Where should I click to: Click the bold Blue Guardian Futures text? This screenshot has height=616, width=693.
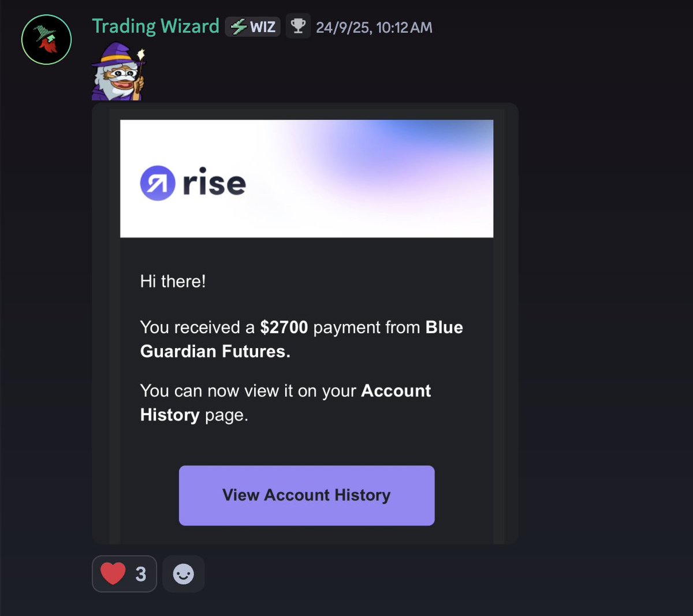pos(301,339)
